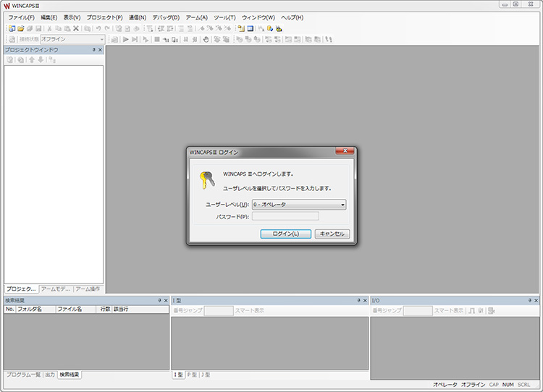Open the ツール(T) menu
This screenshot has width=543, height=392.
pos(224,17)
